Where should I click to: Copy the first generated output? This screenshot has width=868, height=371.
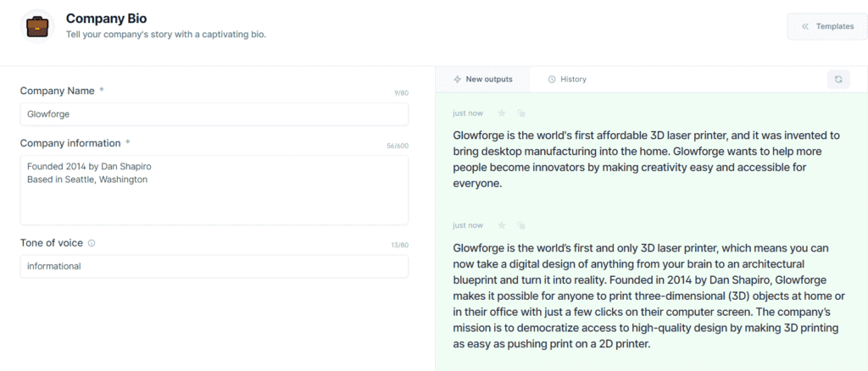(521, 114)
